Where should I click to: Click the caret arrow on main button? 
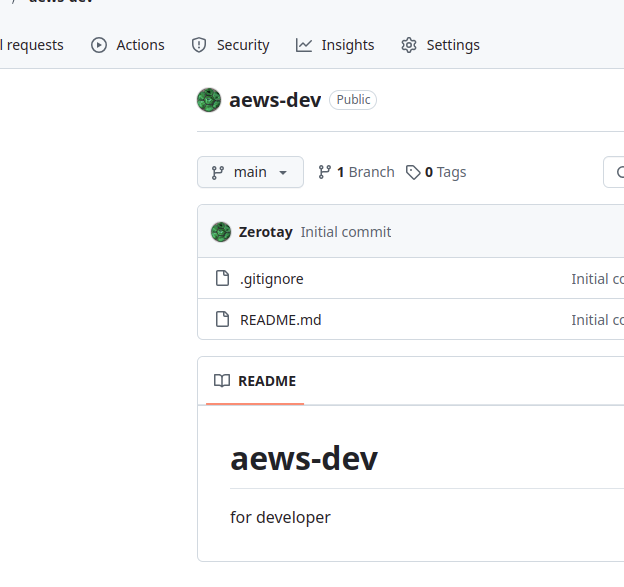283,173
